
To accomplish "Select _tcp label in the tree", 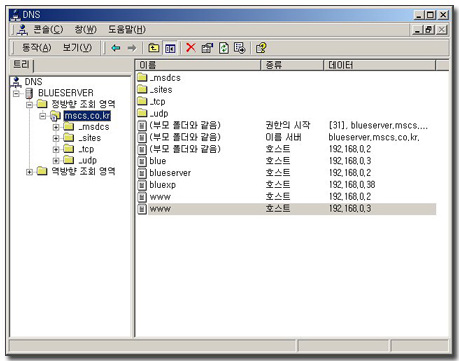I will click(86, 149).
